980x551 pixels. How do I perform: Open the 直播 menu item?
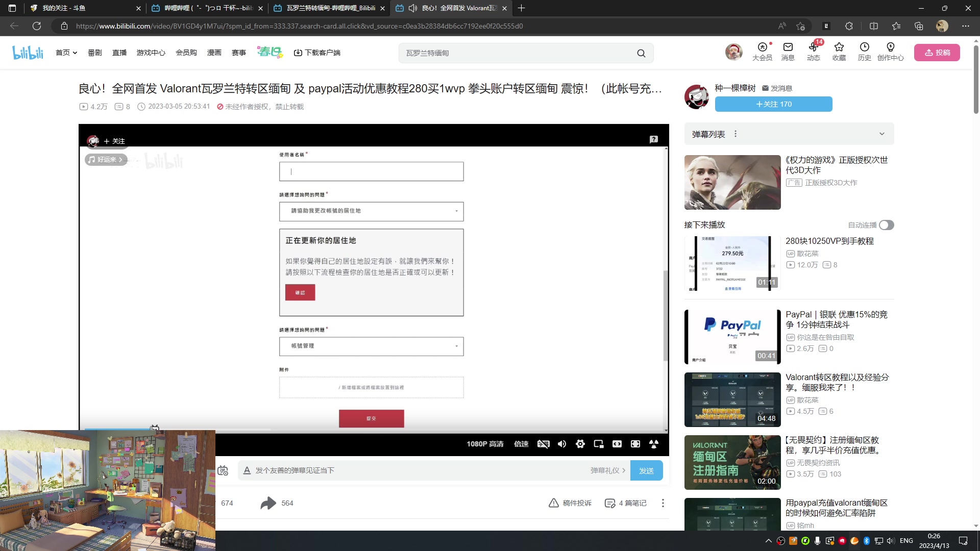tap(119, 53)
